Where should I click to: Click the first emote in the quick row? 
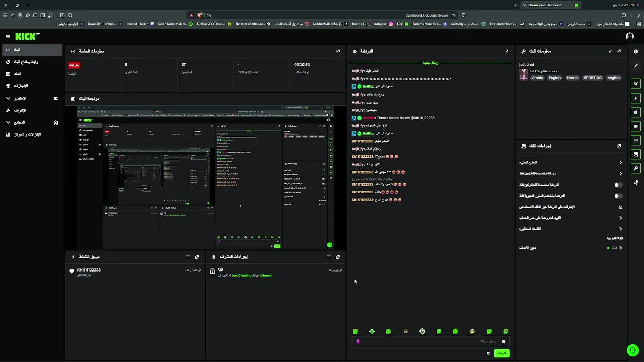coord(355,331)
